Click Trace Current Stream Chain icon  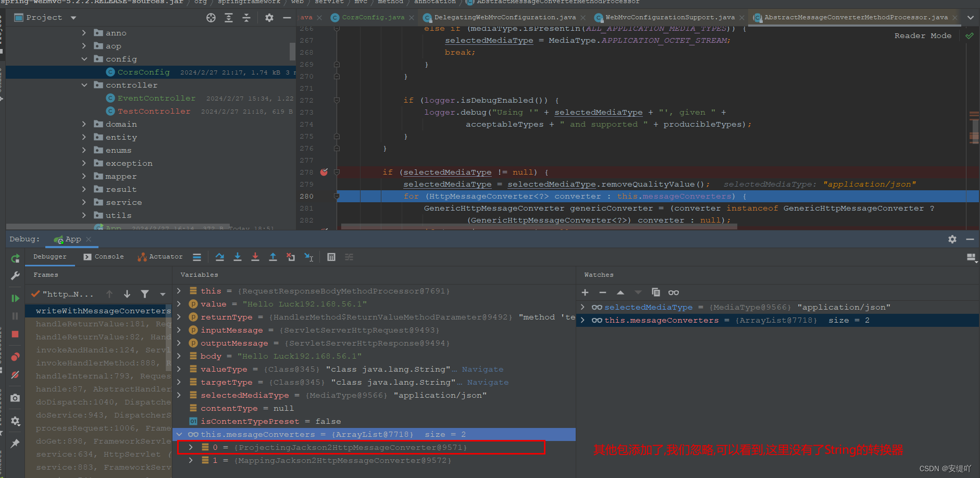tap(349, 257)
